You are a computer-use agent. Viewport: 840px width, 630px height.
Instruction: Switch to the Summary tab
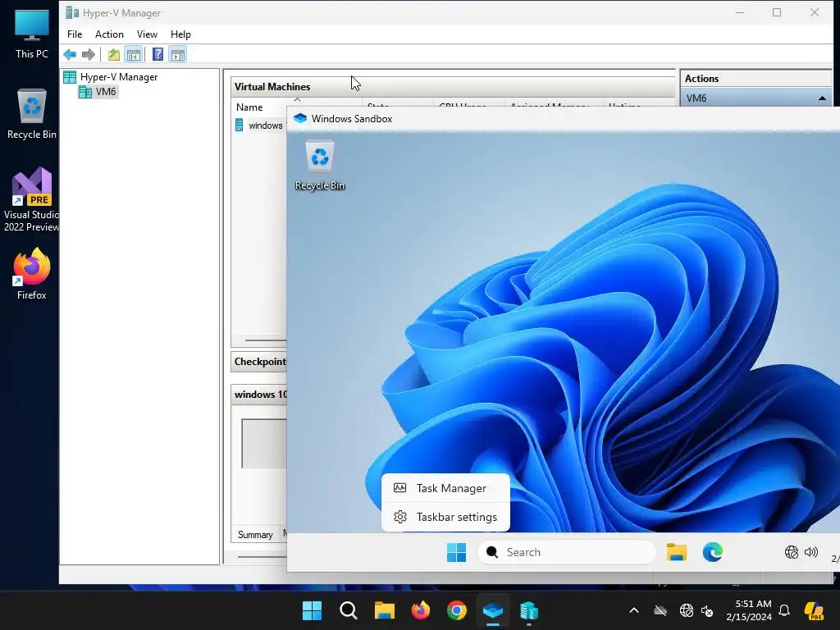255,535
